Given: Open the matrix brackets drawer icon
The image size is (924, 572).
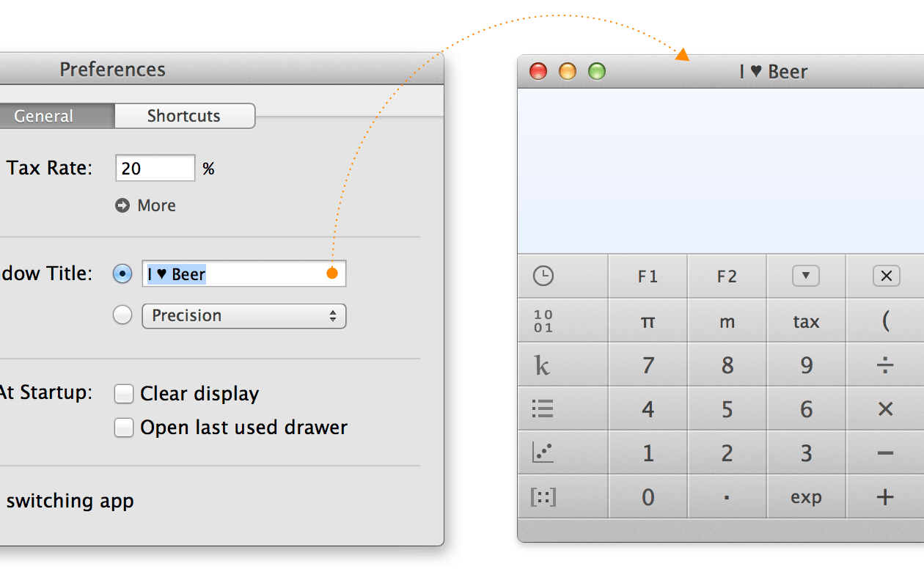Looking at the screenshot, I should 543,496.
